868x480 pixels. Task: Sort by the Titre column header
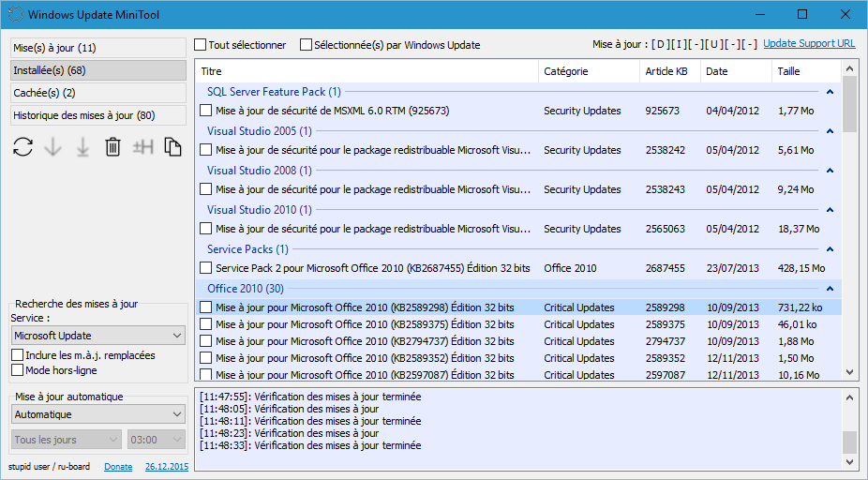coord(367,71)
